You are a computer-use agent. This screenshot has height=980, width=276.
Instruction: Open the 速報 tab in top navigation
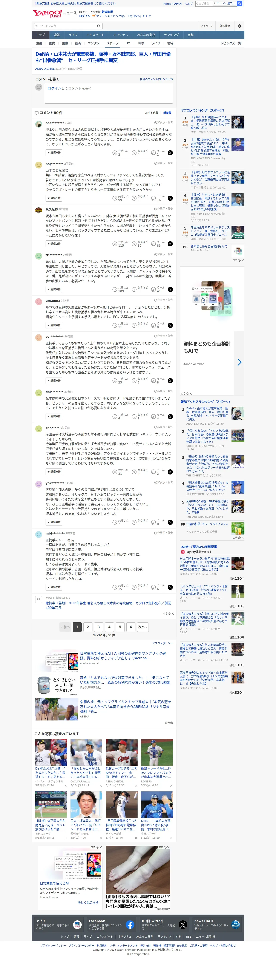(57, 35)
